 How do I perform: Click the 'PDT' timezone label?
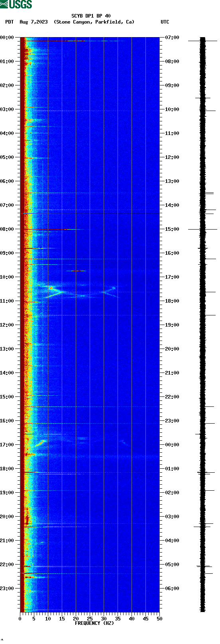9,22
